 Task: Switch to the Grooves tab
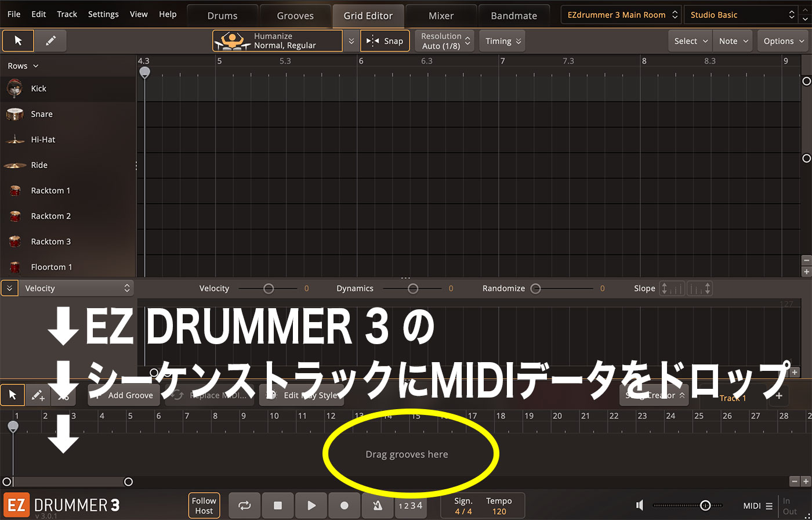295,16
